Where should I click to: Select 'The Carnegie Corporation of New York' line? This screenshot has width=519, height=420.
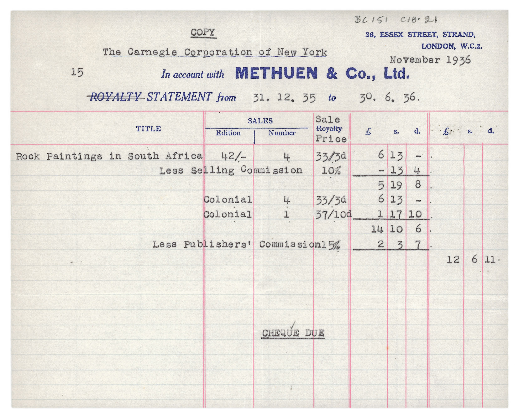[x=215, y=52]
